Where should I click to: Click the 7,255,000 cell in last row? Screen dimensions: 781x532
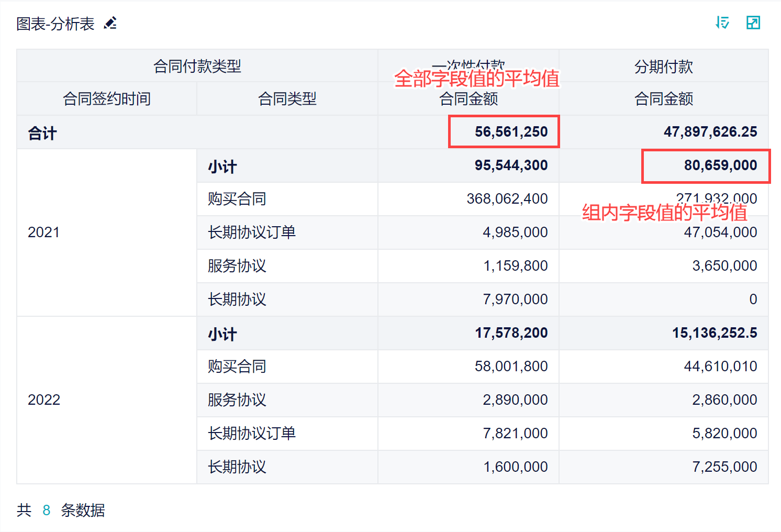[x=724, y=467]
